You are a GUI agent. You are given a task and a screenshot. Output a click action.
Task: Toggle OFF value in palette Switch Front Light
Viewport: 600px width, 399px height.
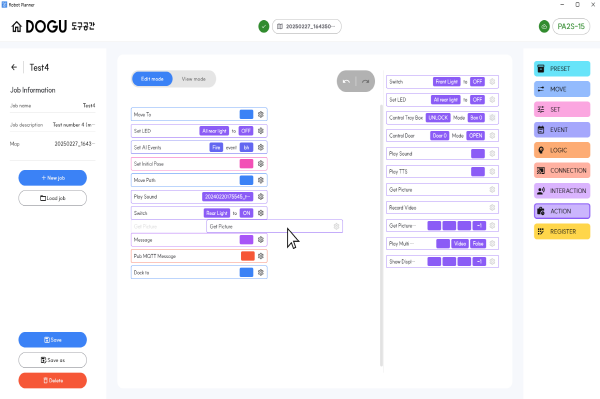click(x=478, y=81)
